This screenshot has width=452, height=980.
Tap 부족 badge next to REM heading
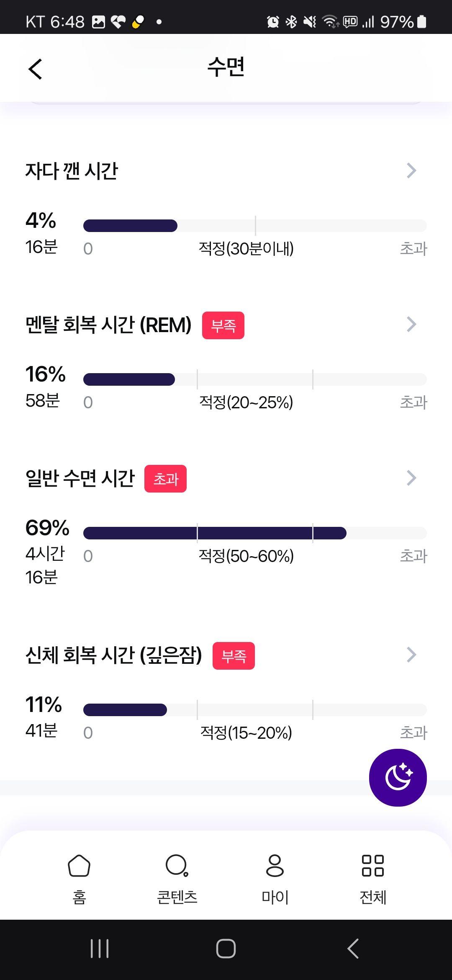223,325
